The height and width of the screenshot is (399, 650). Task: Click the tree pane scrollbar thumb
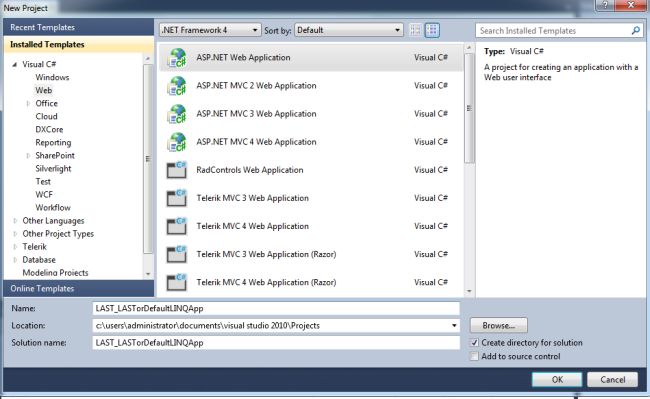pyautogui.click(x=148, y=159)
